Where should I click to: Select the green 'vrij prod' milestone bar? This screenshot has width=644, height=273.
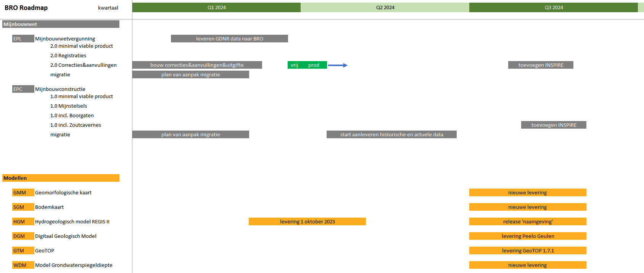pyautogui.click(x=307, y=65)
